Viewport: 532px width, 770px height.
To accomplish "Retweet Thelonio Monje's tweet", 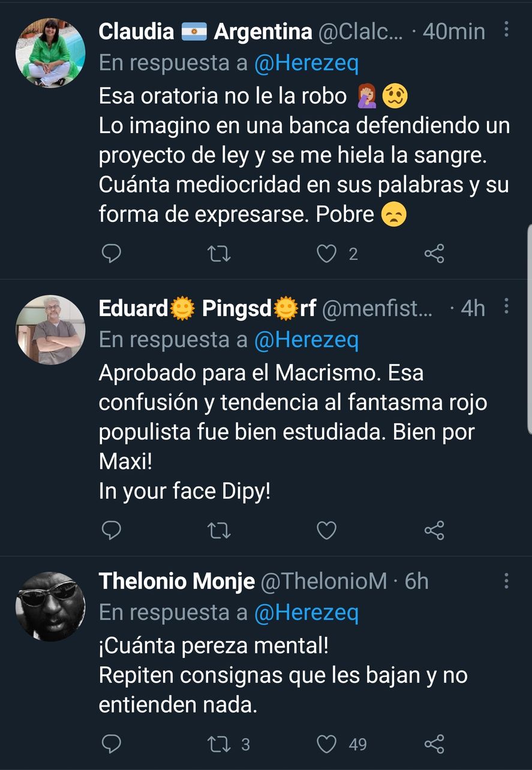I will [x=218, y=744].
